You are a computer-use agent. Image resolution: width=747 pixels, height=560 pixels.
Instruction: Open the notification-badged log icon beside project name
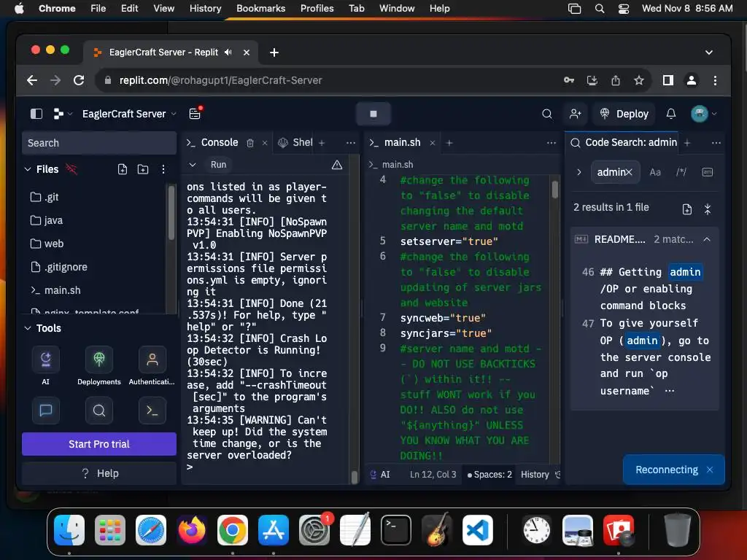[195, 113]
